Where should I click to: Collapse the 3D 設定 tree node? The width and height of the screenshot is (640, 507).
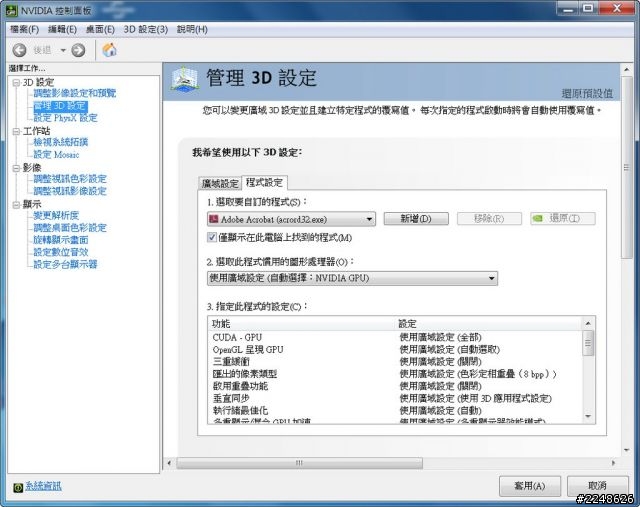pos(16,83)
